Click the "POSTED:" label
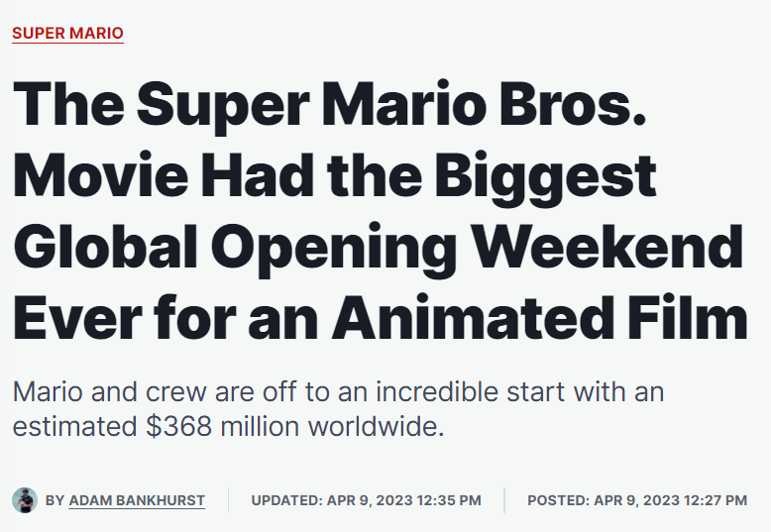Viewport: 771px width, 532px height. (557, 501)
